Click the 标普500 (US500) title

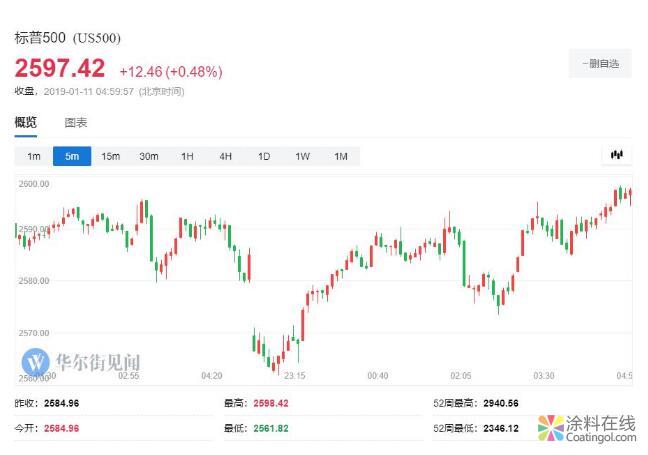[x=67, y=38]
